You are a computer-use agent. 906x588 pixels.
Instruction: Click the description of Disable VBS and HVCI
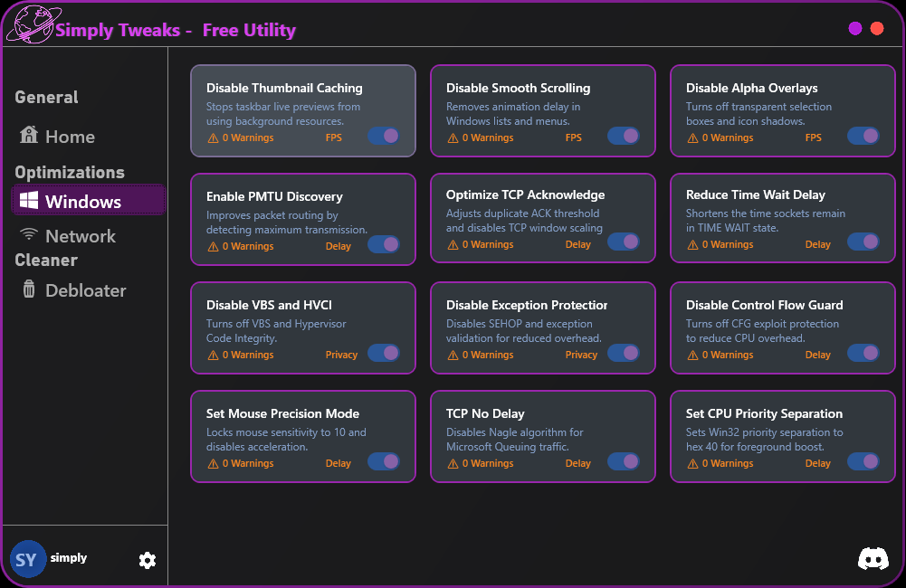tap(276, 331)
